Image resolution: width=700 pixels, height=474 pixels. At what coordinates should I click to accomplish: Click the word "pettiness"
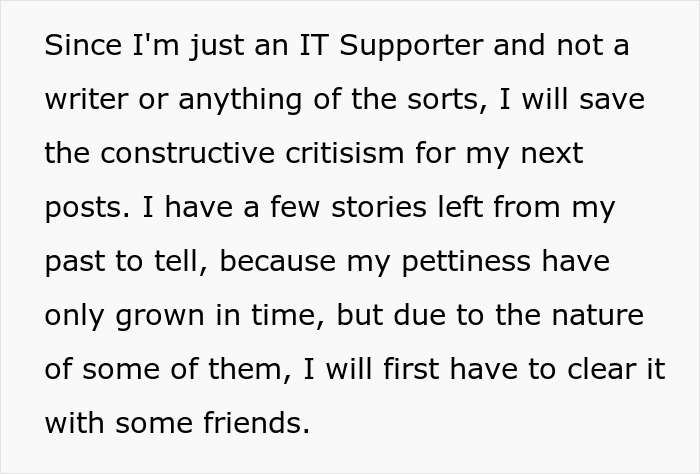coord(458,262)
